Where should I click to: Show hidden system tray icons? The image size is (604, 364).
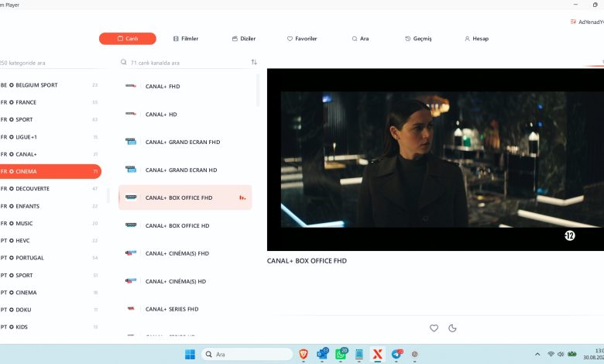click(x=537, y=354)
